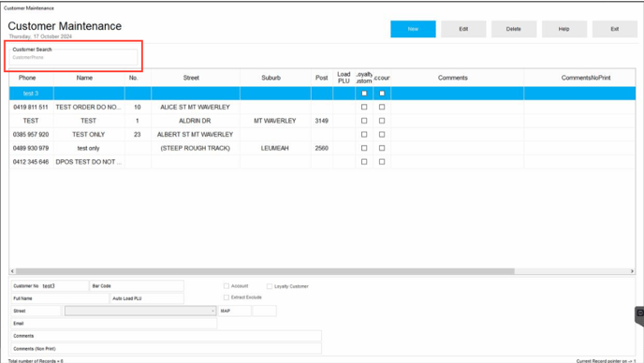Click the Post column header
Image resolution: width=644 pixels, height=363 pixels.
coord(322,78)
